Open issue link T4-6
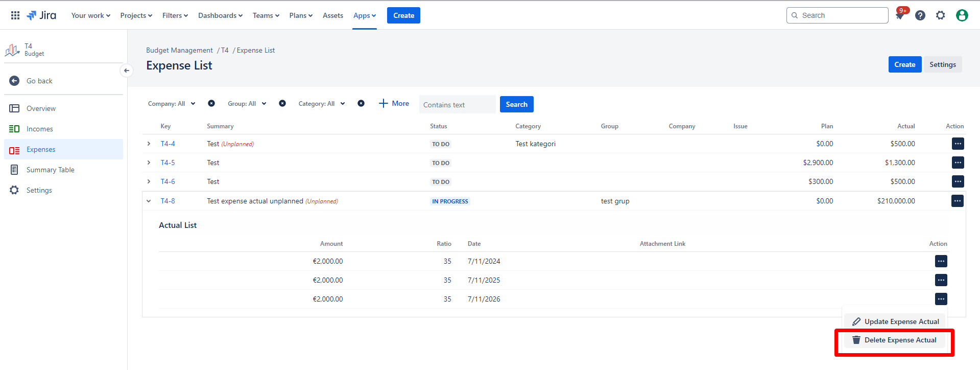980x370 pixels. [168, 181]
